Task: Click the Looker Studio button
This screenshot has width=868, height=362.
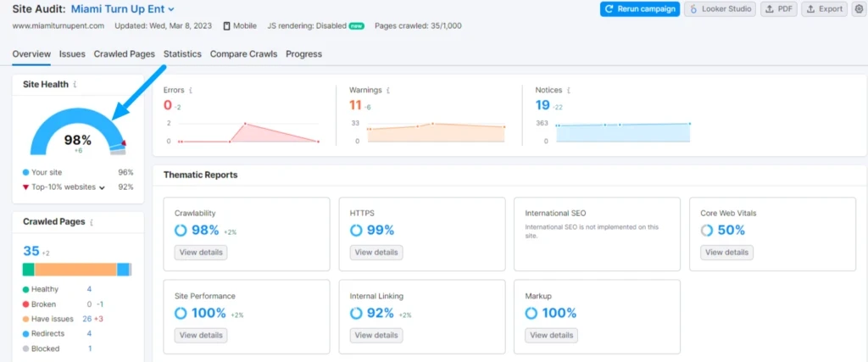Action: coord(721,8)
